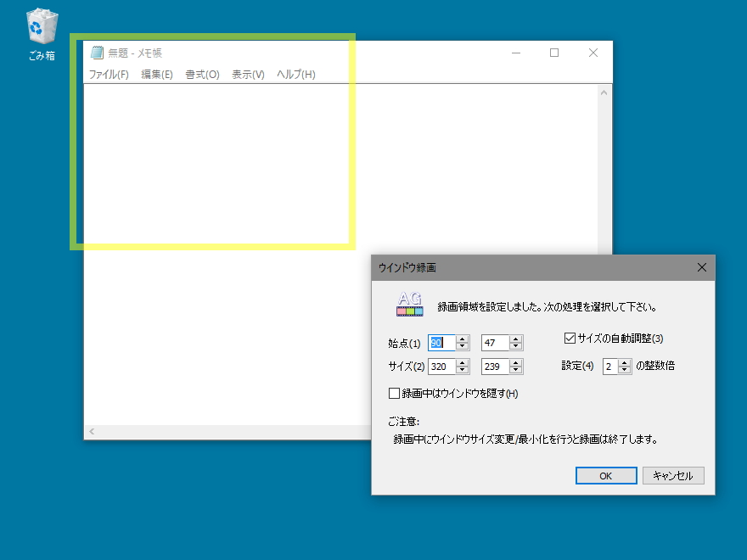Select the 始点 X input field
Image resolution: width=747 pixels, height=560 pixels.
[x=441, y=342]
